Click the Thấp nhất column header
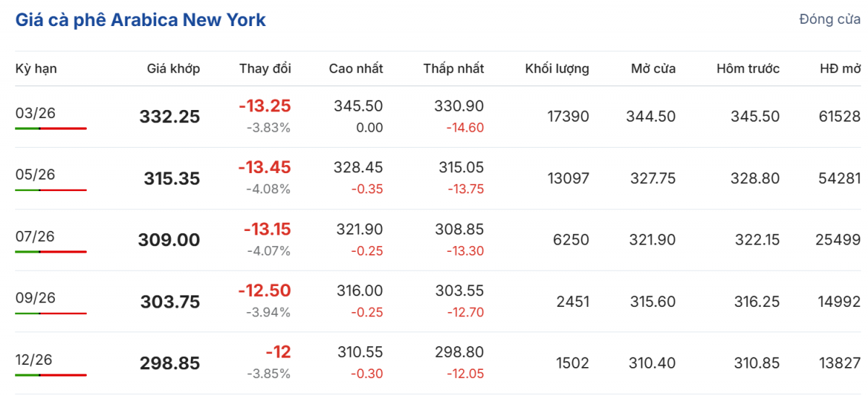This screenshot has height=396, width=868. 454,69
